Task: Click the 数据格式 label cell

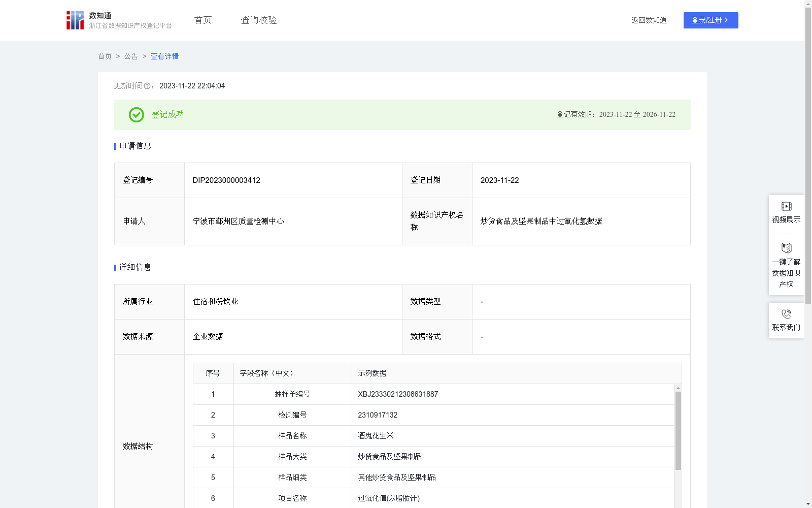Action: click(437, 337)
